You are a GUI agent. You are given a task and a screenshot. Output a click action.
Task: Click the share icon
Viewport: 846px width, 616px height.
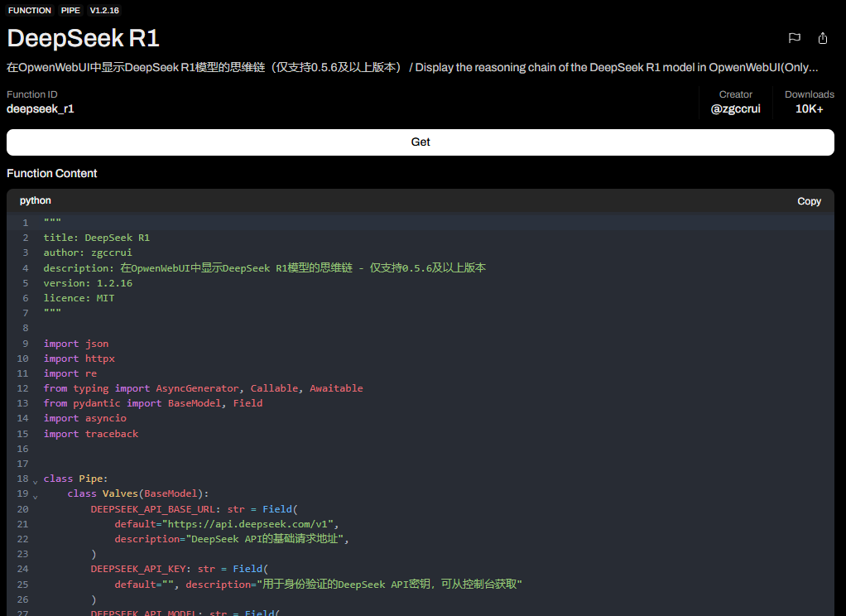coord(822,38)
